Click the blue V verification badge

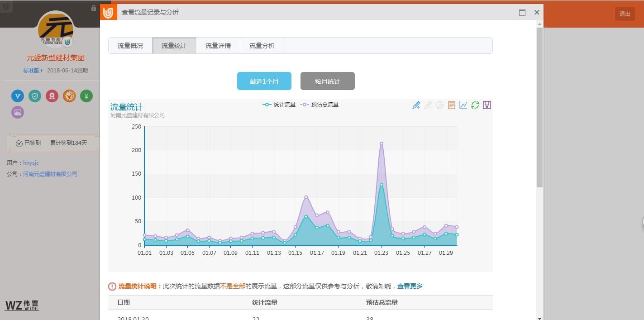(x=18, y=96)
